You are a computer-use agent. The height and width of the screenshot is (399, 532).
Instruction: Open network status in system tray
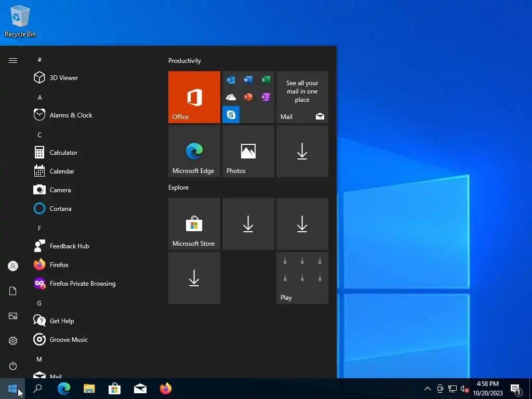[453, 389]
